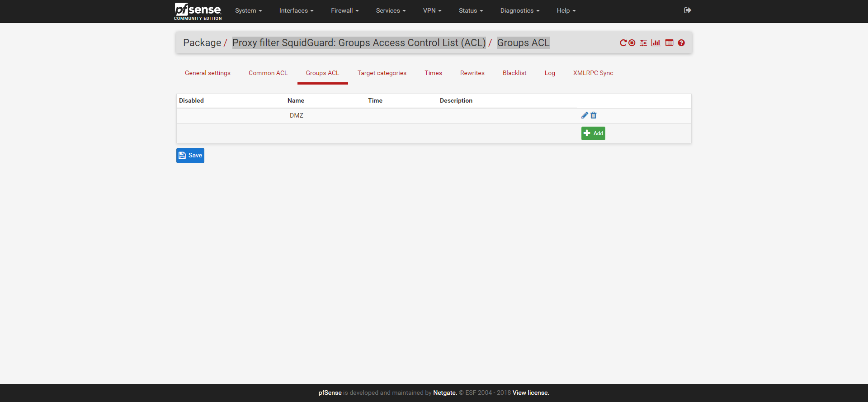Click the logout icon in the navbar

coord(687,10)
